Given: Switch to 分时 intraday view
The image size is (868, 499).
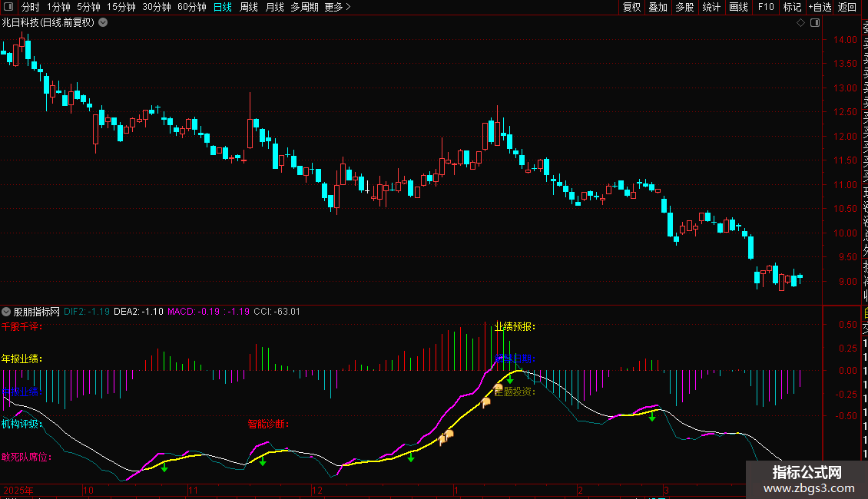Looking at the screenshot, I should [30, 7].
